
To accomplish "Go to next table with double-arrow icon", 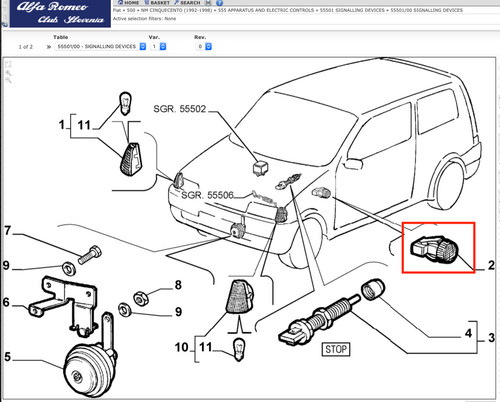I will (x=49, y=47).
